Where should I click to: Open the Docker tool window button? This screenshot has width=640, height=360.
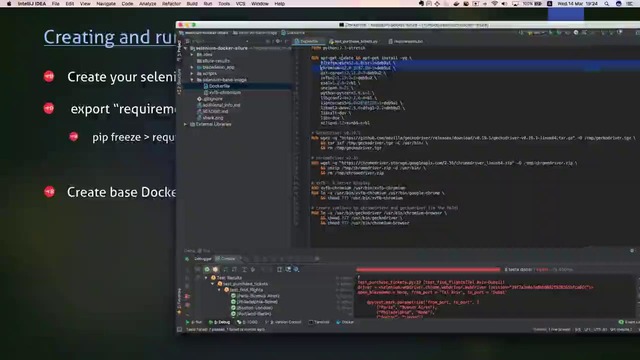[345, 322]
